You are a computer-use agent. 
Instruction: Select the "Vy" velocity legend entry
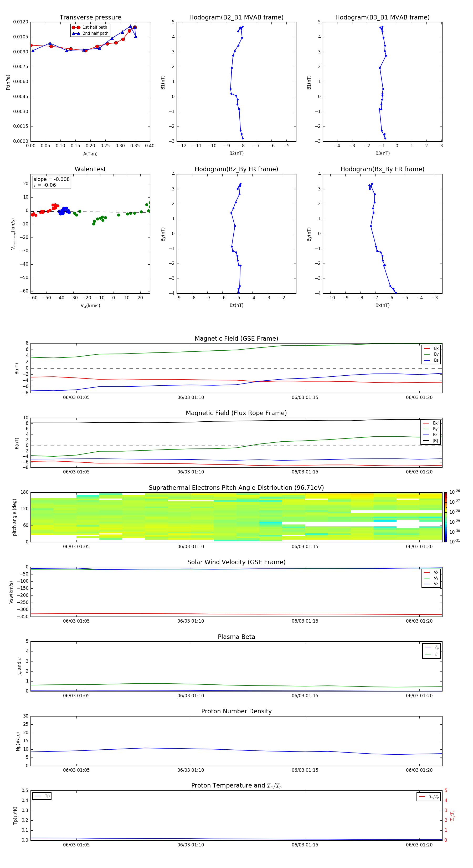[431, 578]
